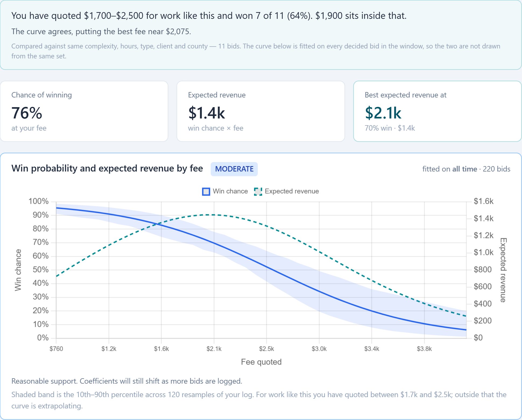Click the $760 fee tick on x-axis

[x=56, y=349]
